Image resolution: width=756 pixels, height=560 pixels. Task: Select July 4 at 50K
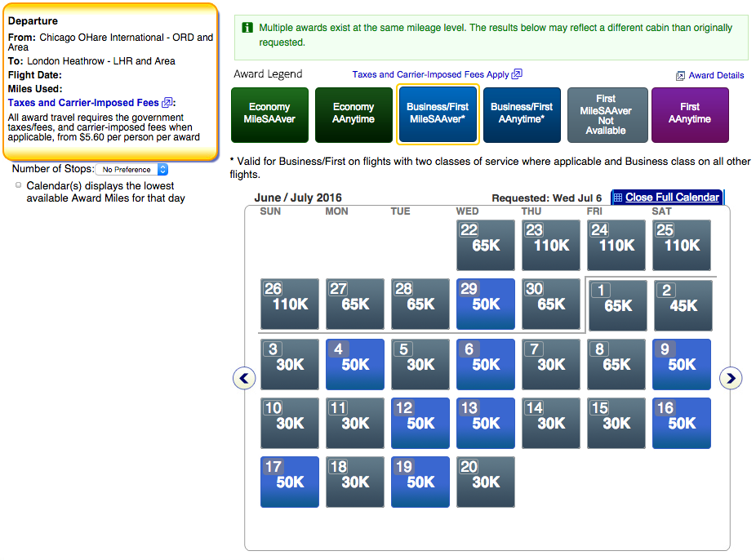pyautogui.click(x=355, y=364)
